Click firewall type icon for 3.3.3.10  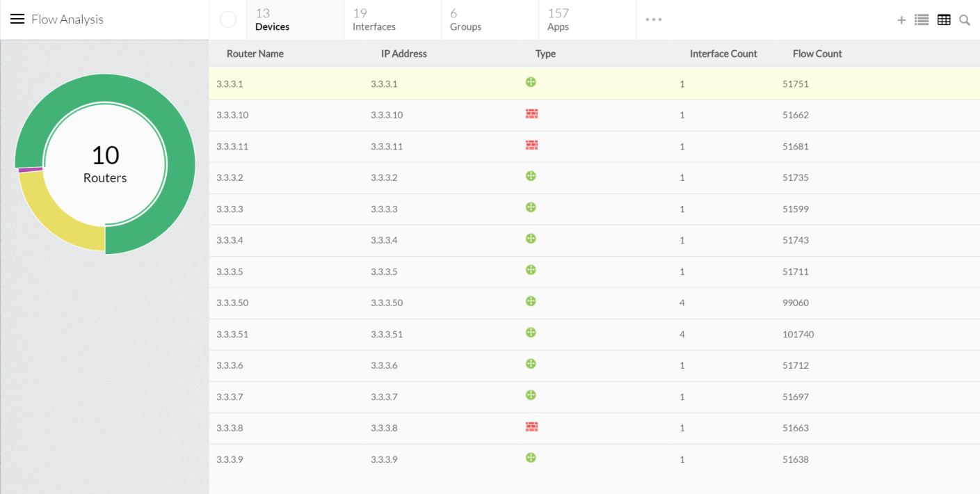(x=531, y=114)
